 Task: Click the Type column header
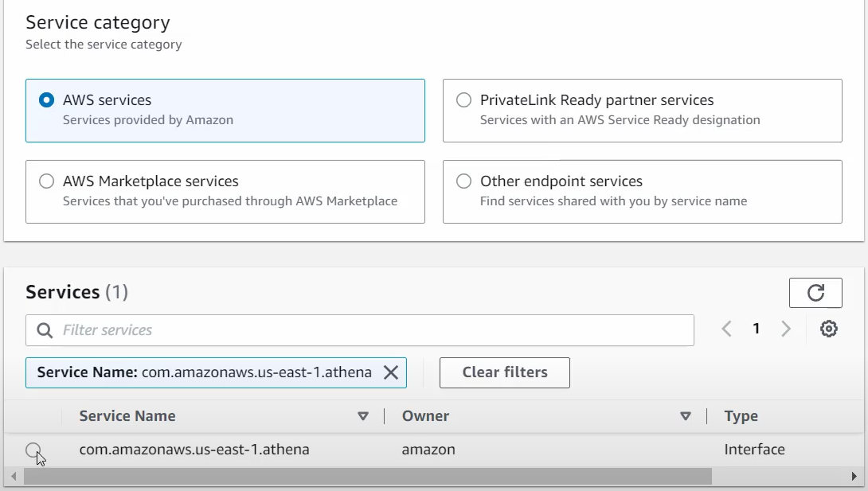tap(741, 416)
